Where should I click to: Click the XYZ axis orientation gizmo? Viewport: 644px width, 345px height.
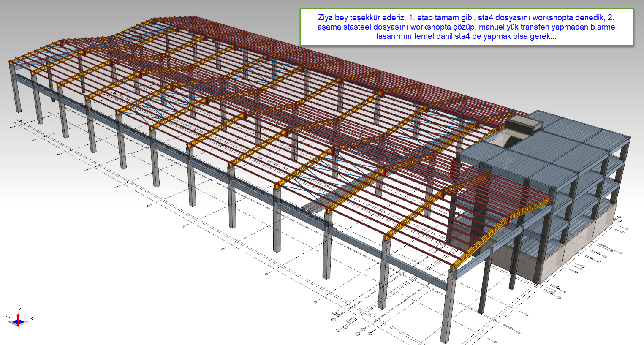coord(19,320)
